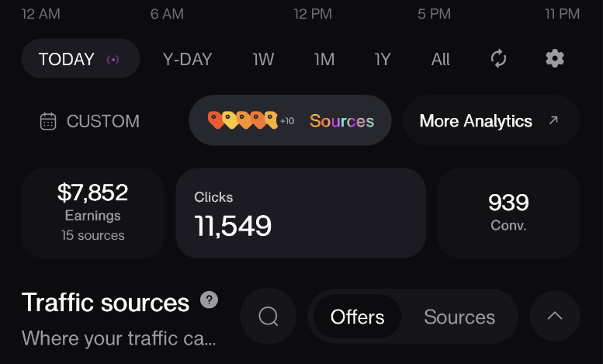Select the Clicks metric card

[x=301, y=213]
